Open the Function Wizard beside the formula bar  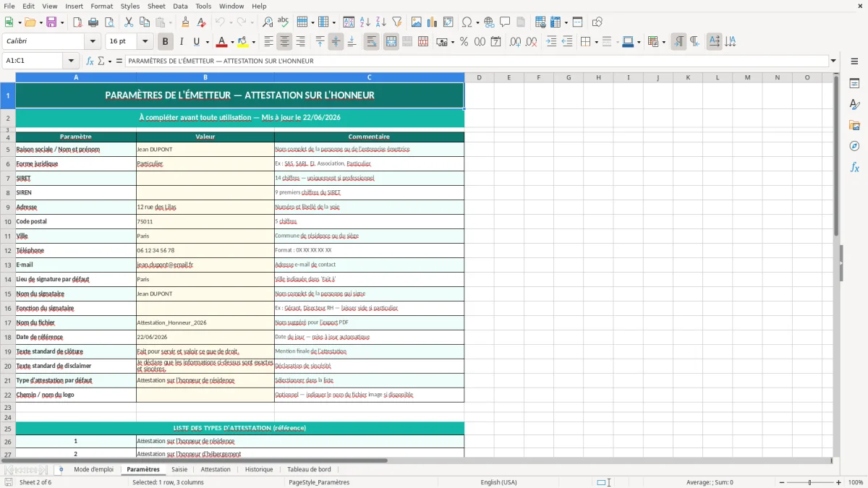tap(90, 61)
